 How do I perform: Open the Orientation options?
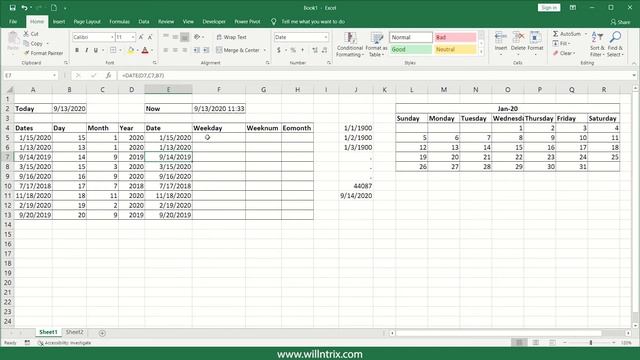(198, 37)
